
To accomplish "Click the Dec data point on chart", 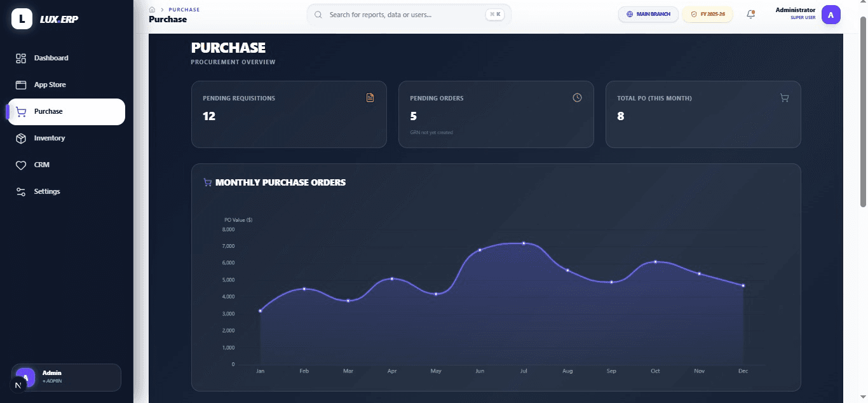I will pos(743,285).
